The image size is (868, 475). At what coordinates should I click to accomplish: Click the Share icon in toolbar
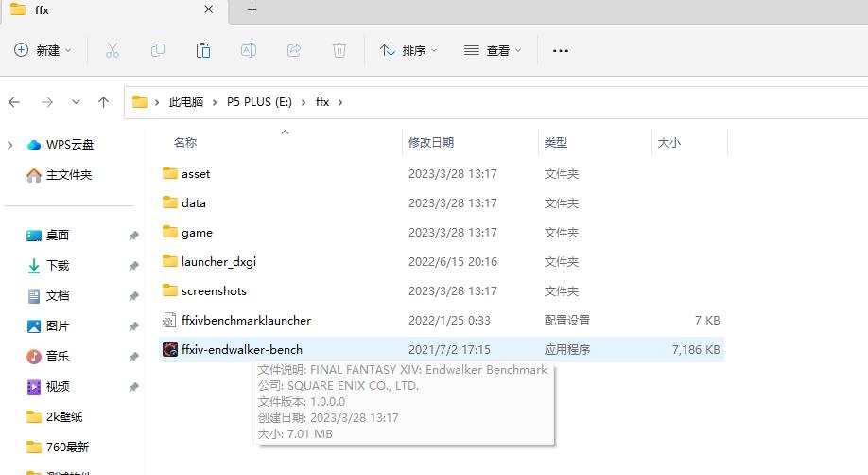click(x=294, y=50)
